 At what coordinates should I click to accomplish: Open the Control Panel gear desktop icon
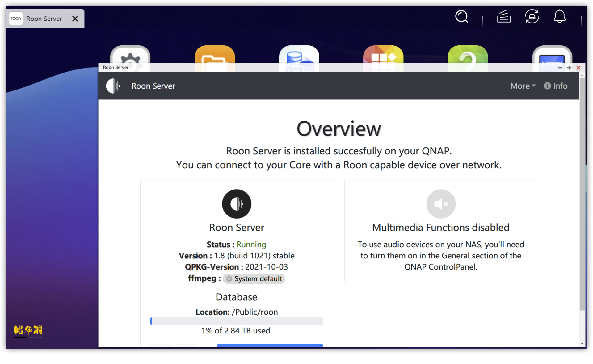(130, 55)
